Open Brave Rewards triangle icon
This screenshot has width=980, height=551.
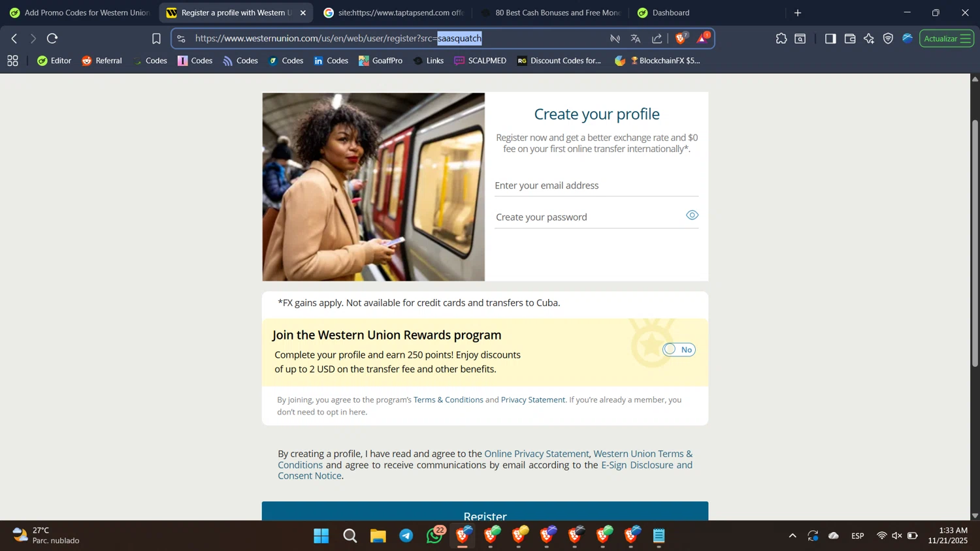(703, 39)
